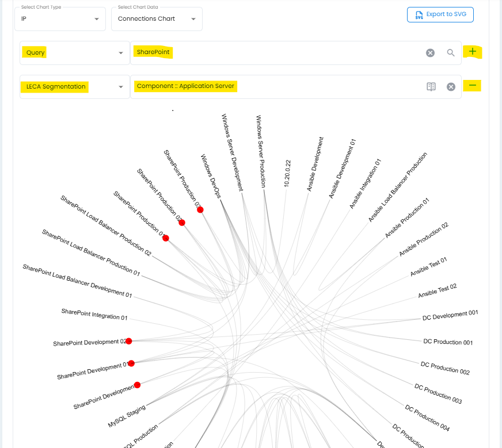
Task: Click the green plus add-filter icon
Action: pos(473,52)
